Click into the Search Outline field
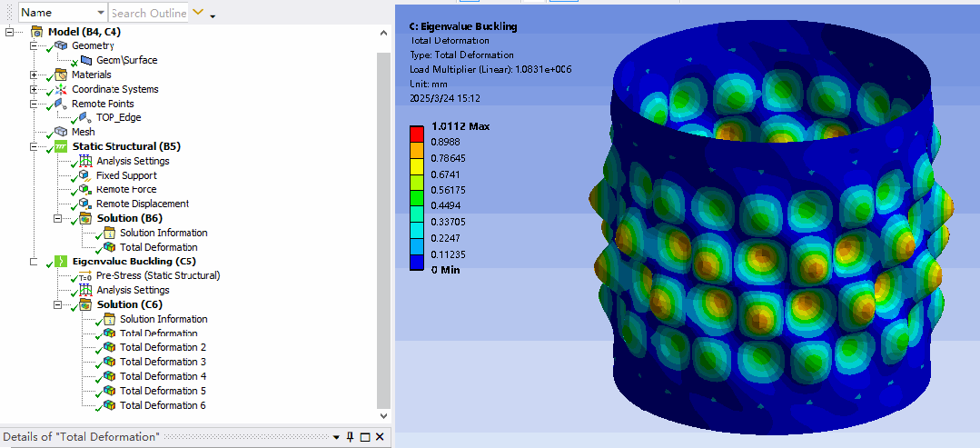Image resolution: width=980 pixels, height=448 pixels. (x=149, y=13)
